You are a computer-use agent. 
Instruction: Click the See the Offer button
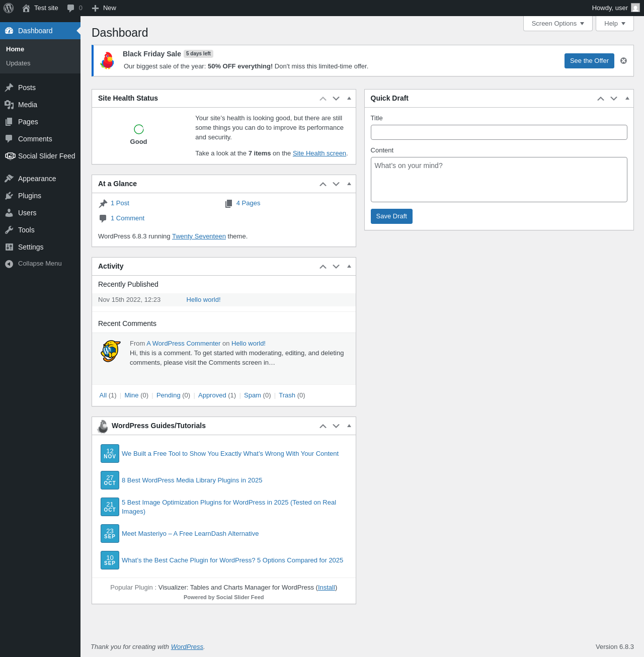point(589,61)
